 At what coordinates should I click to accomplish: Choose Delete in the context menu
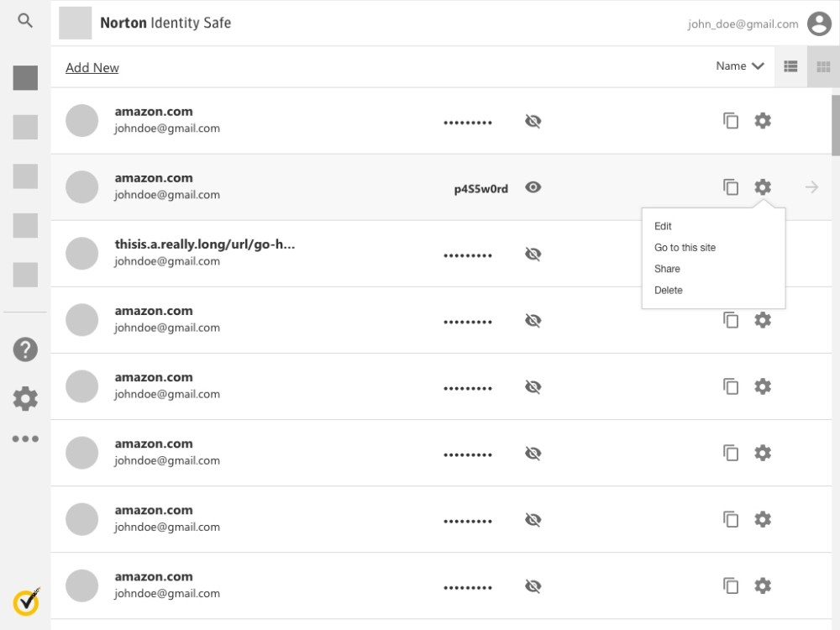pos(669,290)
